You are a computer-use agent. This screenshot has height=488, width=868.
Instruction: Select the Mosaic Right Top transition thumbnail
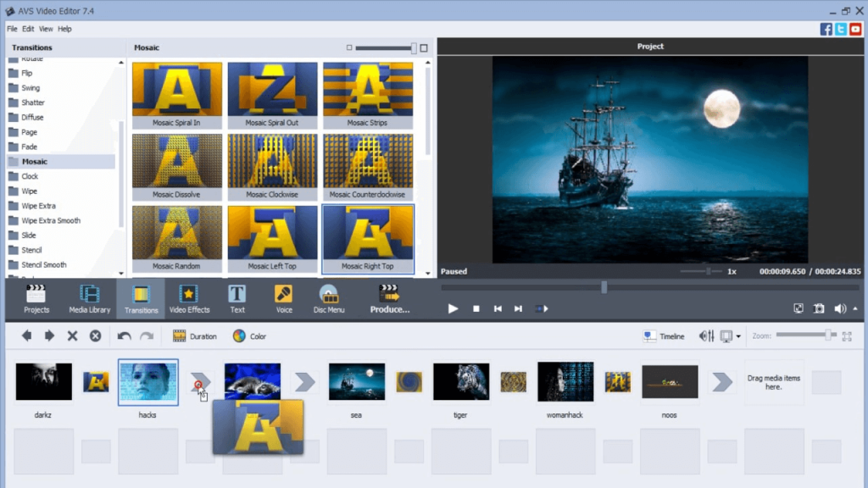tap(368, 238)
